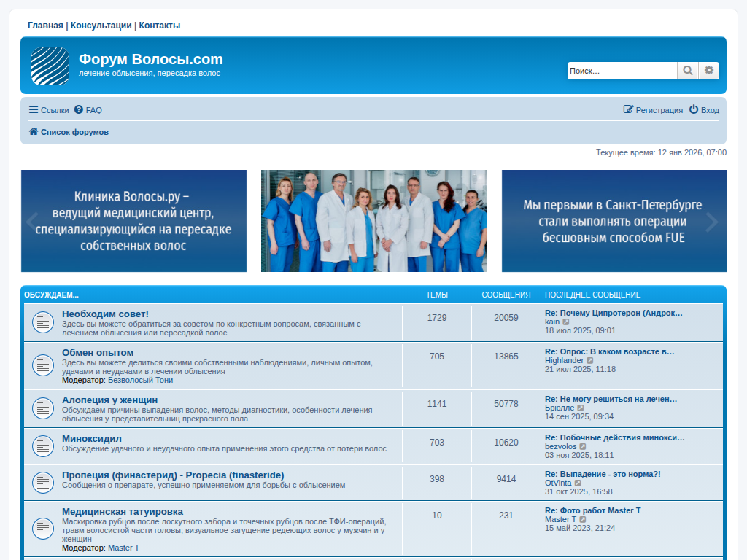Screen dimensions: 747x560
Task: Click the Поиск search input field
Action: click(x=622, y=71)
